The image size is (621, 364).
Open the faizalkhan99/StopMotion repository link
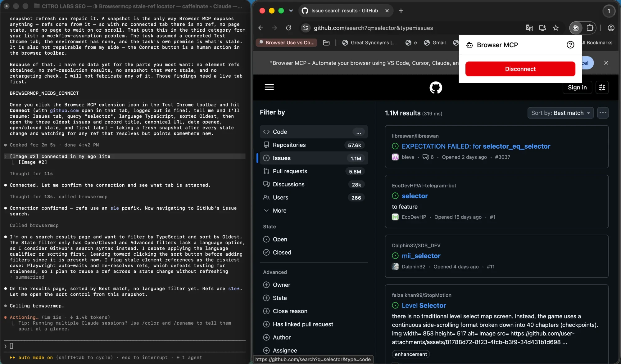click(421, 295)
